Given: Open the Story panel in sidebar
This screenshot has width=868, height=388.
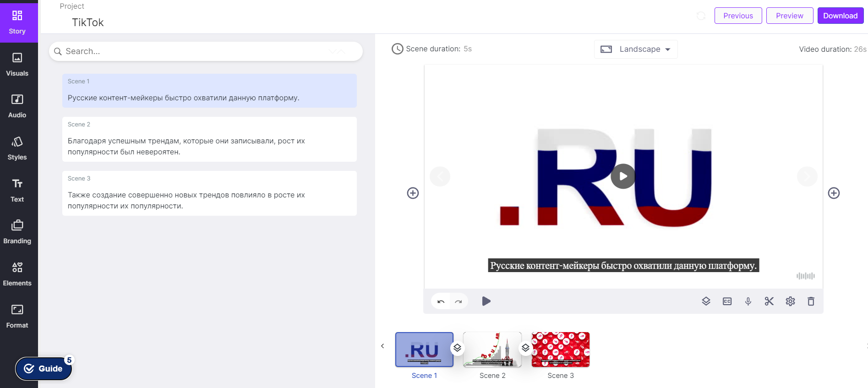Looking at the screenshot, I should click(x=17, y=22).
